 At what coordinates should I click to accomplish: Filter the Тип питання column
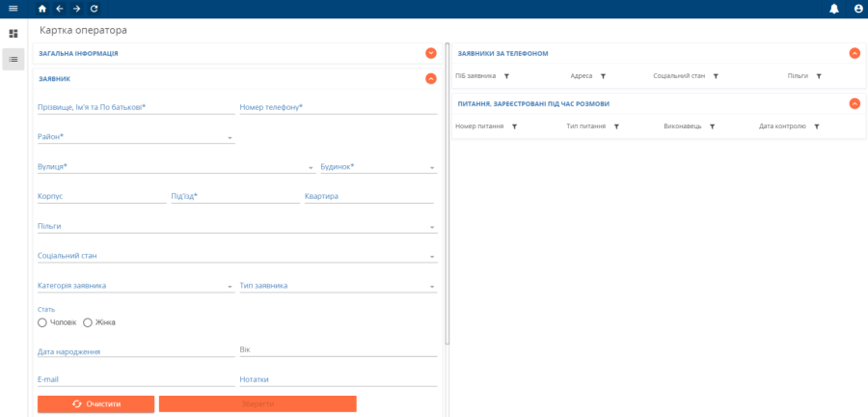pyautogui.click(x=616, y=126)
